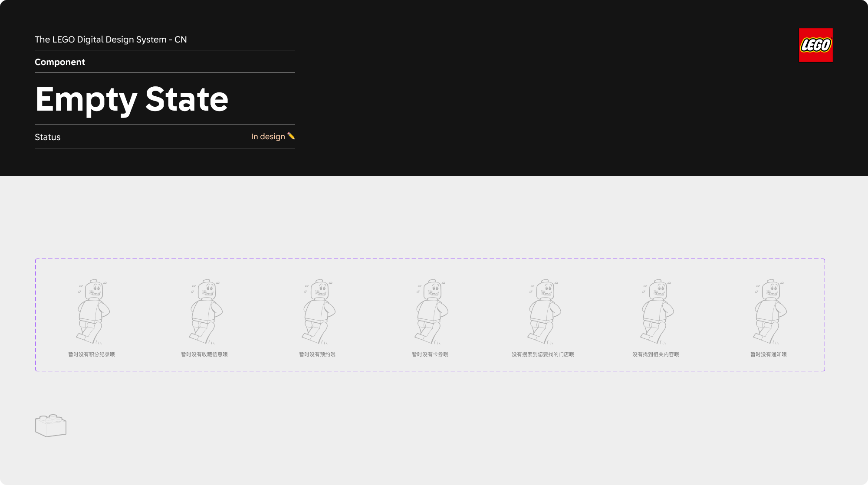Image resolution: width=868 pixels, height=485 pixels.
Task: Select the minifigure above '暂时没有预约哦'
Action: pyautogui.click(x=319, y=312)
